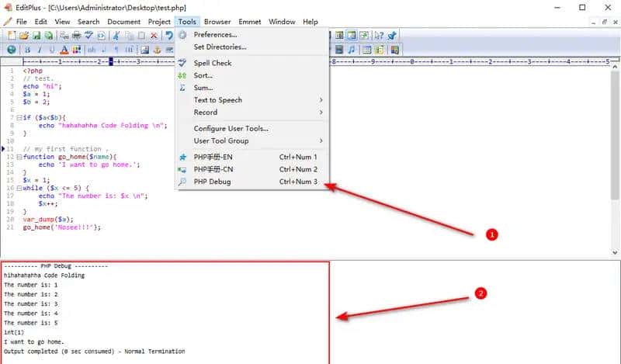Viewport: 621px width, 364px height.
Task: Click the blue pushpin icon
Action: 394,36
